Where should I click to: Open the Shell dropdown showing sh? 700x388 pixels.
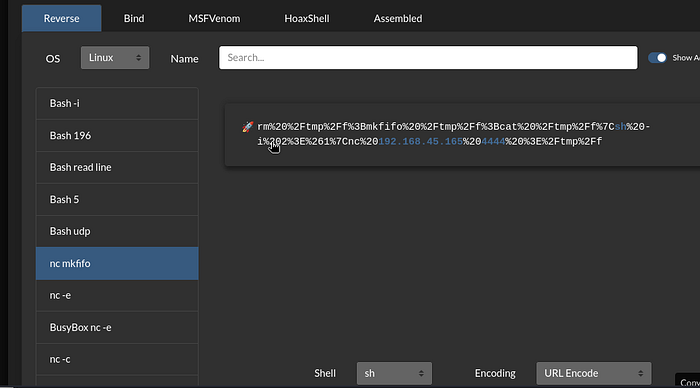click(x=394, y=373)
